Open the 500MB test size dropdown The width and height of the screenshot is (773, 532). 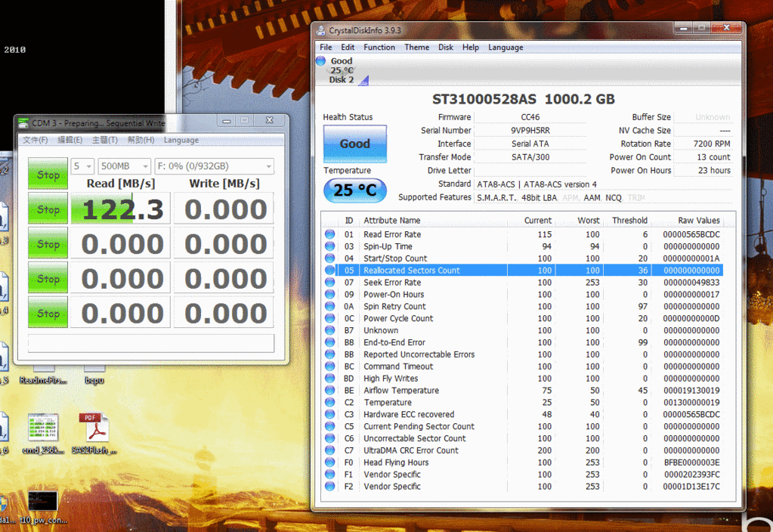[123, 166]
